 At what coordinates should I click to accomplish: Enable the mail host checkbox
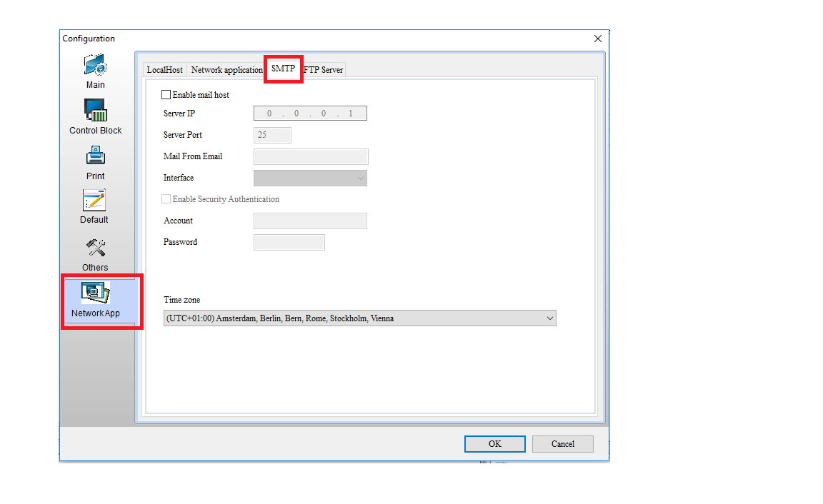(x=166, y=95)
